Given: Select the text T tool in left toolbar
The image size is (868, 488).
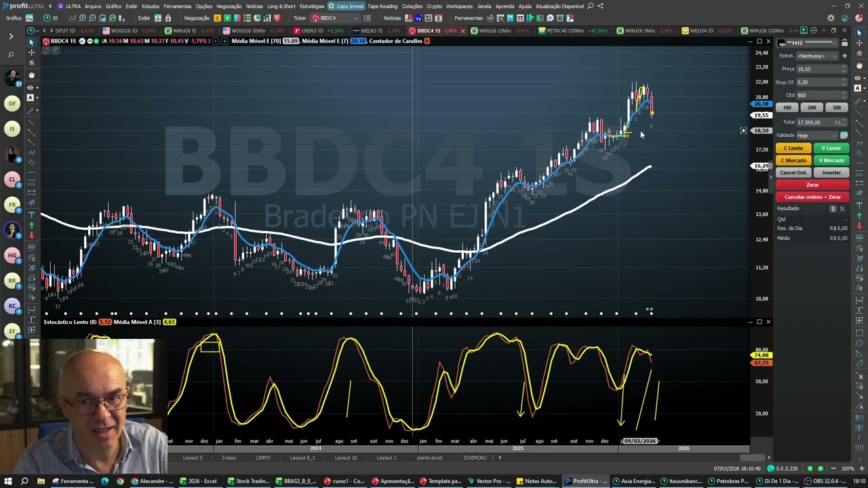Looking at the screenshot, I should coord(31,215).
